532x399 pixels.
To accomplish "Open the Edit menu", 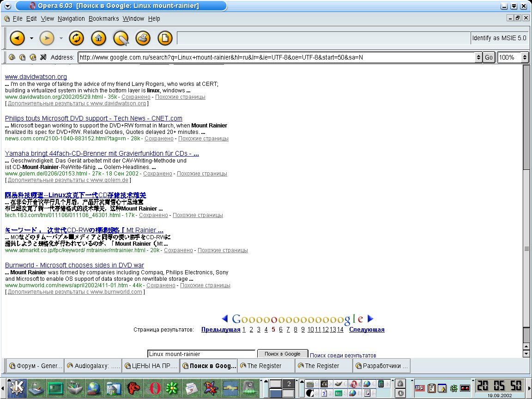I will 31,18.
